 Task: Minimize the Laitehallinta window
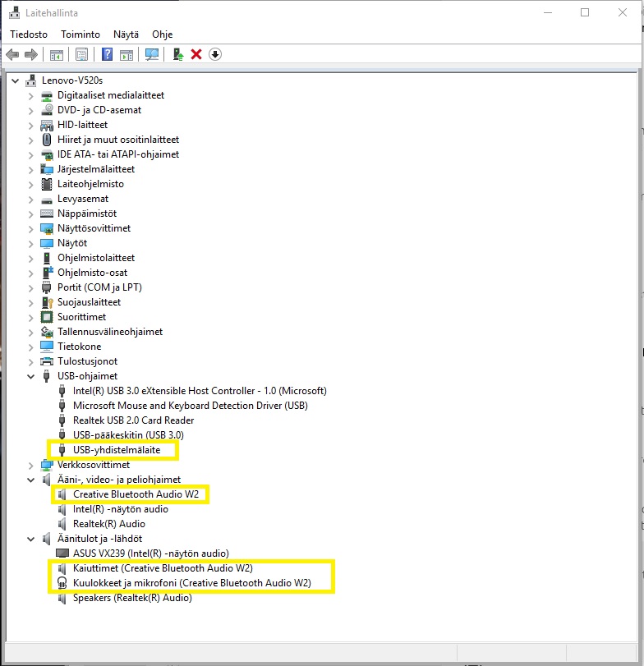pos(548,13)
